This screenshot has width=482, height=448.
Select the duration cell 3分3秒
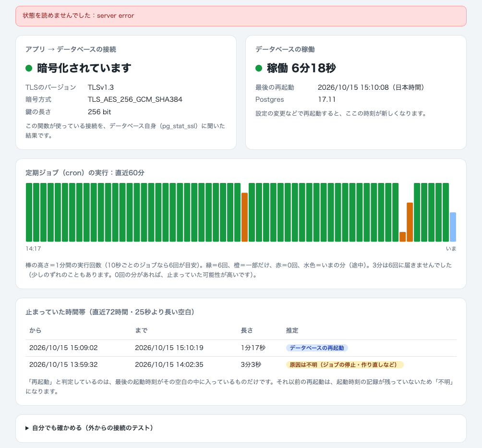251,364
